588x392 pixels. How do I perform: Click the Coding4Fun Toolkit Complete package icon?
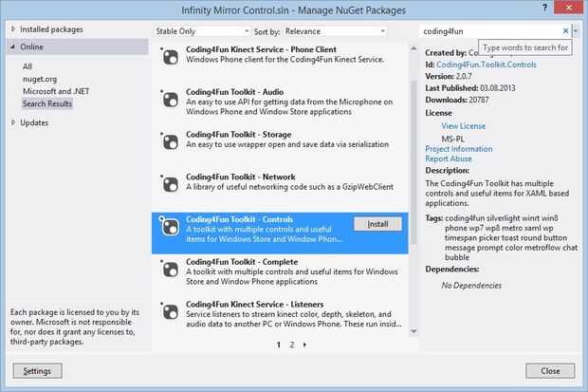pyautogui.click(x=171, y=270)
